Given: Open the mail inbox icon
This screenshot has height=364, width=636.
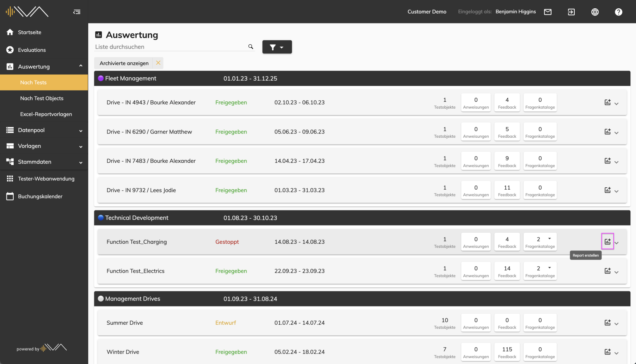Looking at the screenshot, I should coord(548,12).
